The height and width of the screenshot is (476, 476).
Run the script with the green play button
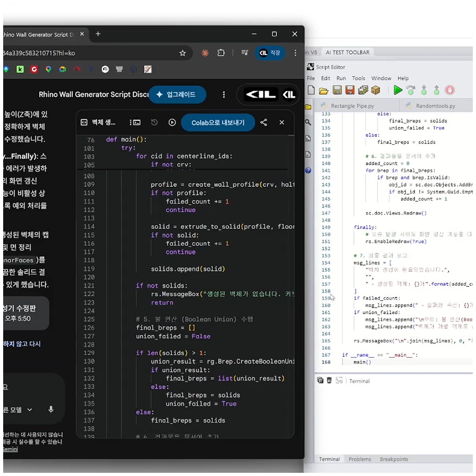[398, 90]
